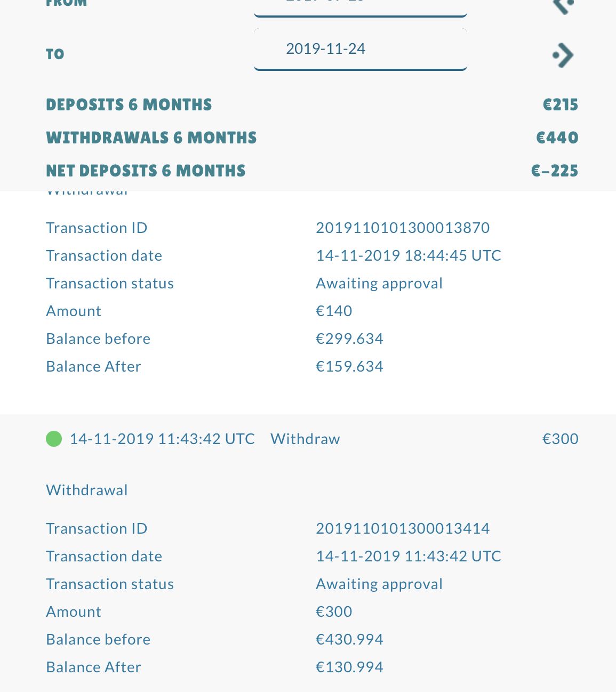The height and width of the screenshot is (692, 616).
Task: Click the left arrow chevron beside FROM date
Action: coord(563,6)
